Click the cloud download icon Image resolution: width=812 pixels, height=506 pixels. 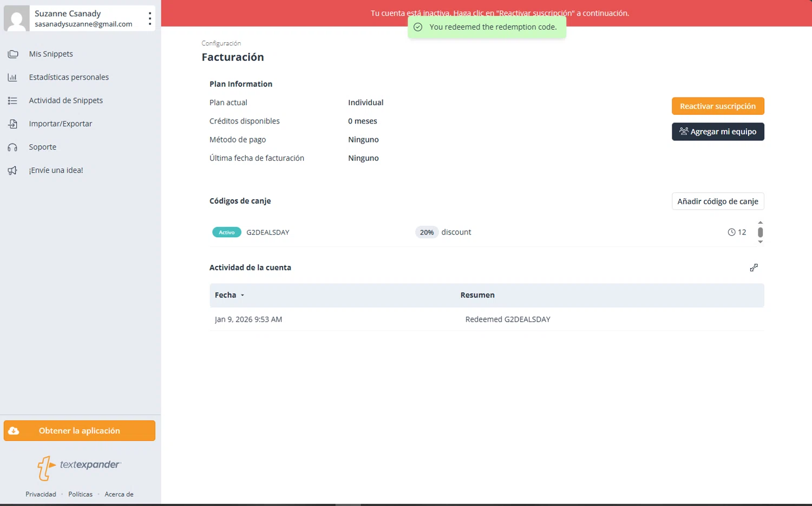(x=14, y=431)
